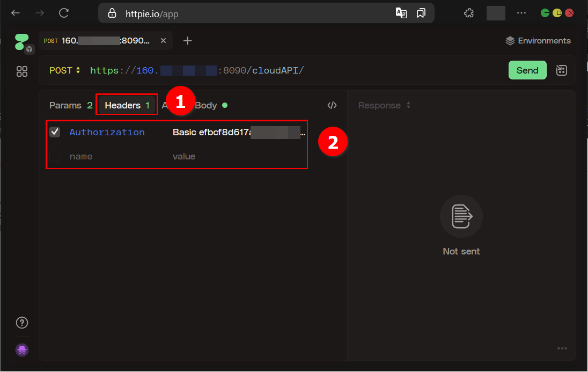Click the browser forward arrow
The width and height of the screenshot is (588, 372).
point(39,13)
